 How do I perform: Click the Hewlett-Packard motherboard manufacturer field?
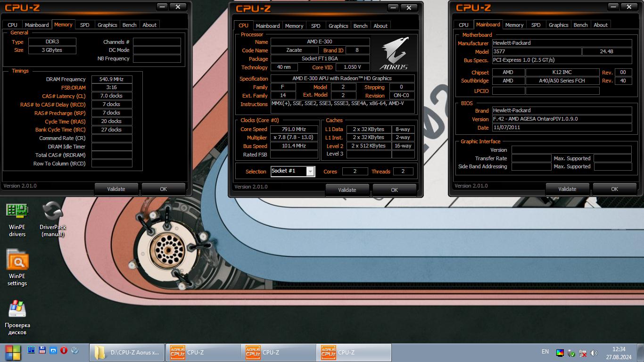click(562, 43)
